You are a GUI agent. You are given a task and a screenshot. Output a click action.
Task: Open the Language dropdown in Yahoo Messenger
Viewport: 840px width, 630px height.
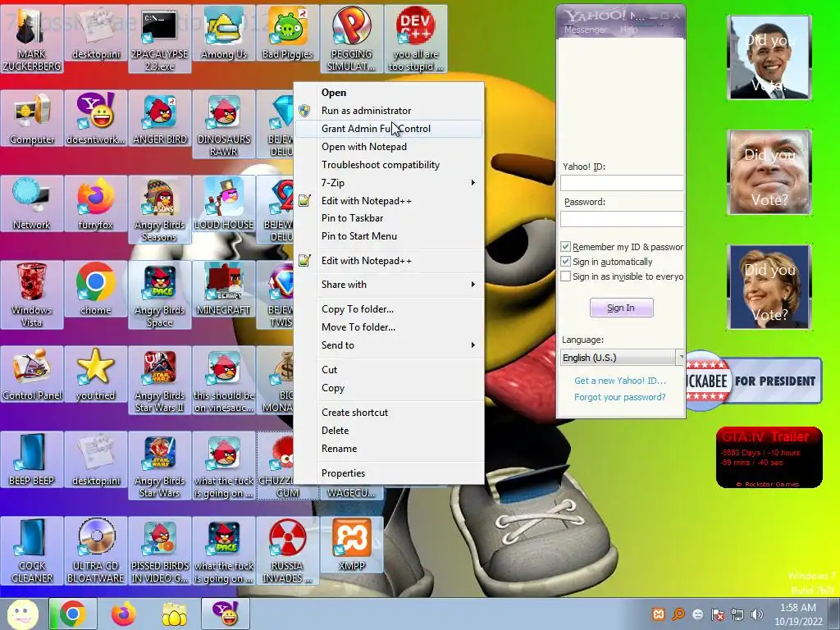point(623,358)
